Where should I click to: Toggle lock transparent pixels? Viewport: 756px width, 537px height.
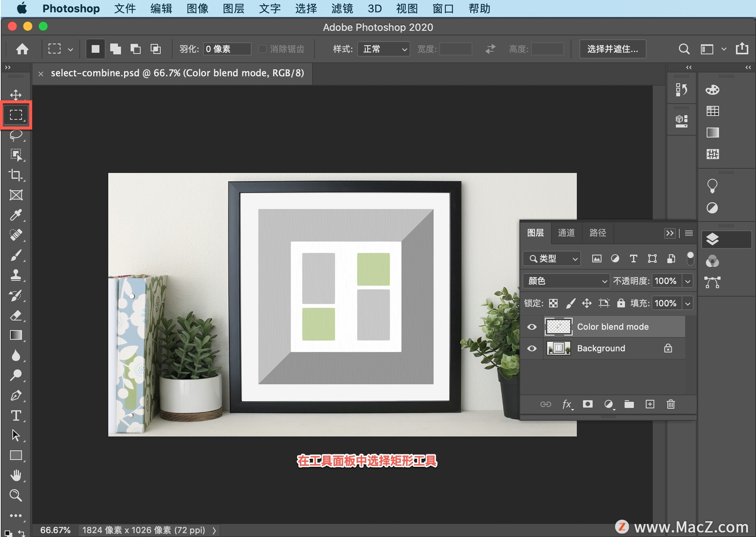pos(553,303)
